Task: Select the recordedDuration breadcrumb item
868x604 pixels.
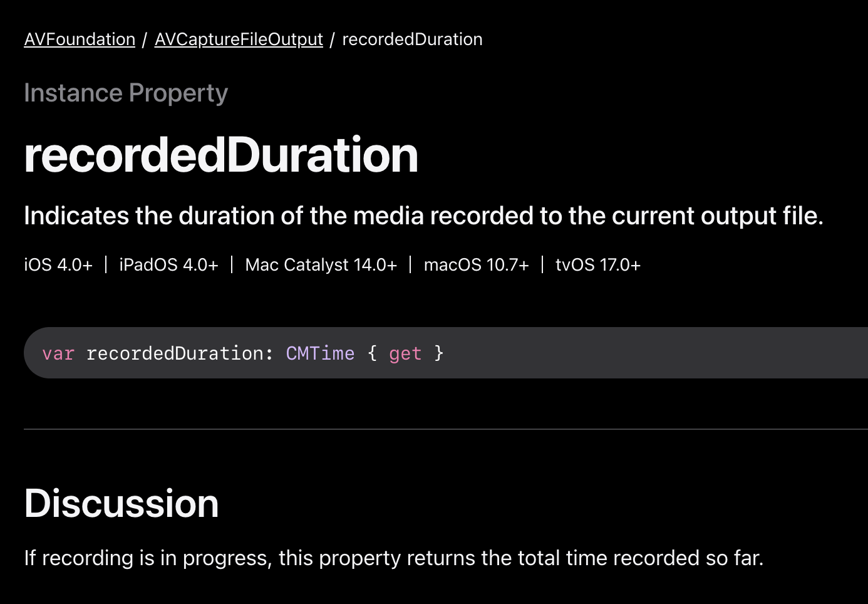Action: coord(412,39)
